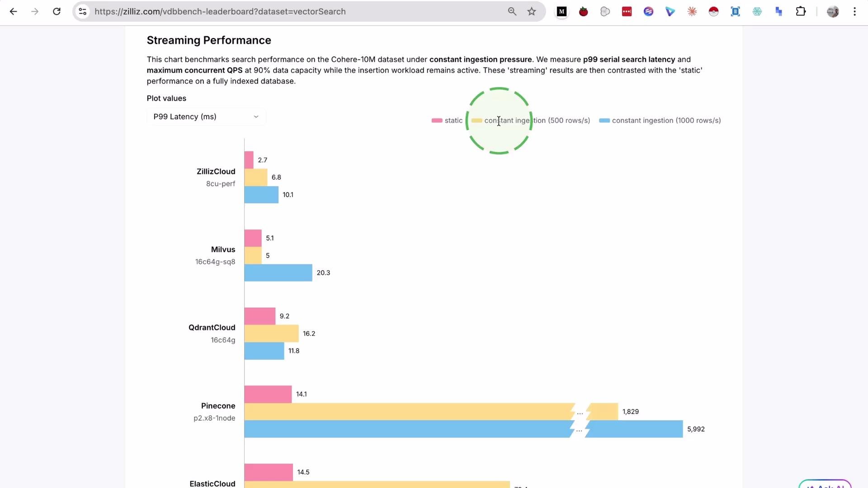Click the Pinecone static bar 14.1
The width and height of the screenshot is (868, 488).
point(268,394)
